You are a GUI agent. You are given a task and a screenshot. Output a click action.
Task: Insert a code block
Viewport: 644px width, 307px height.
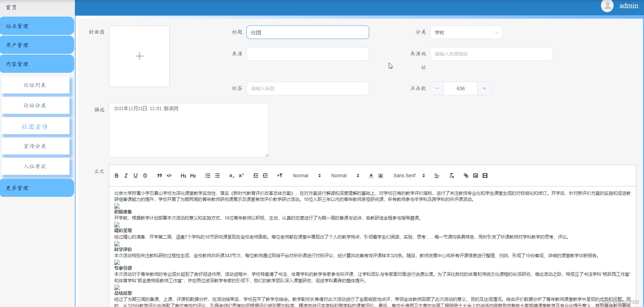[169, 175]
